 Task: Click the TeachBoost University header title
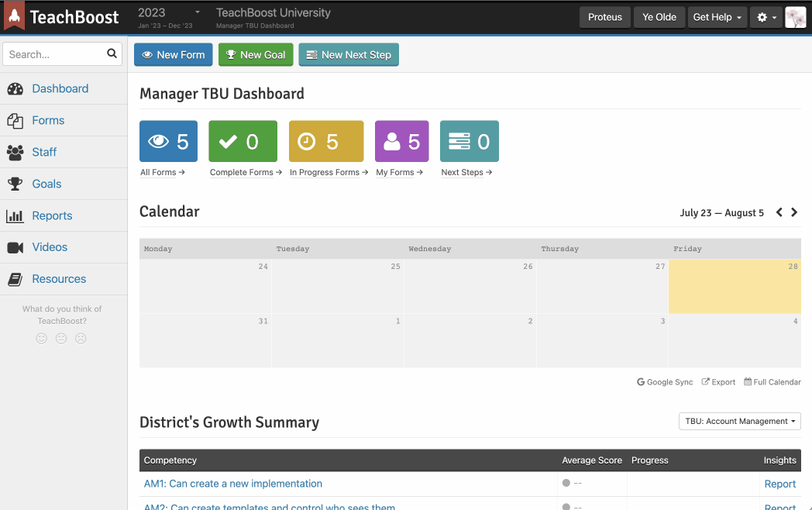[273, 12]
